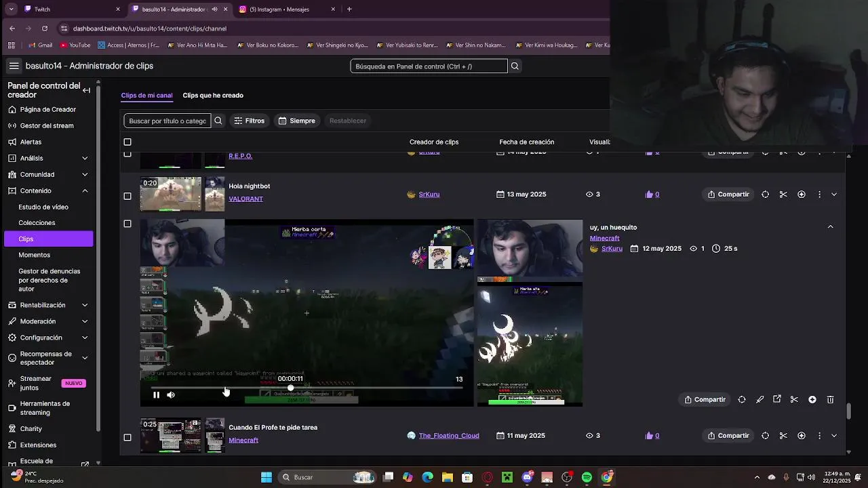Open the hamburger navigation menu
Screen dimensions: 868x488
14,66
